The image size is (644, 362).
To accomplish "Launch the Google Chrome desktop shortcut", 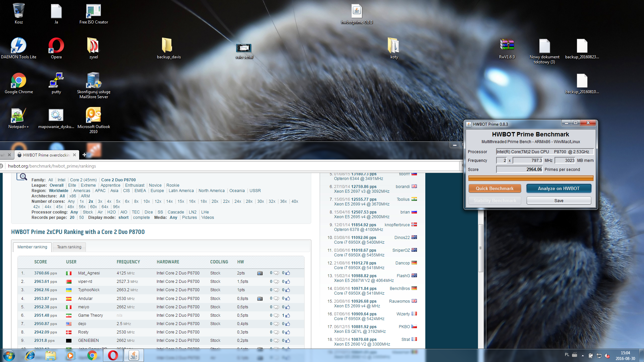I will [x=19, y=83].
